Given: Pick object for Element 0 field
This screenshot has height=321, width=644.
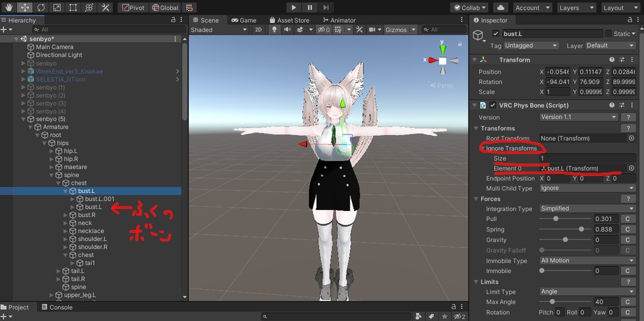Looking at the screenshot, I should [631, 168].
